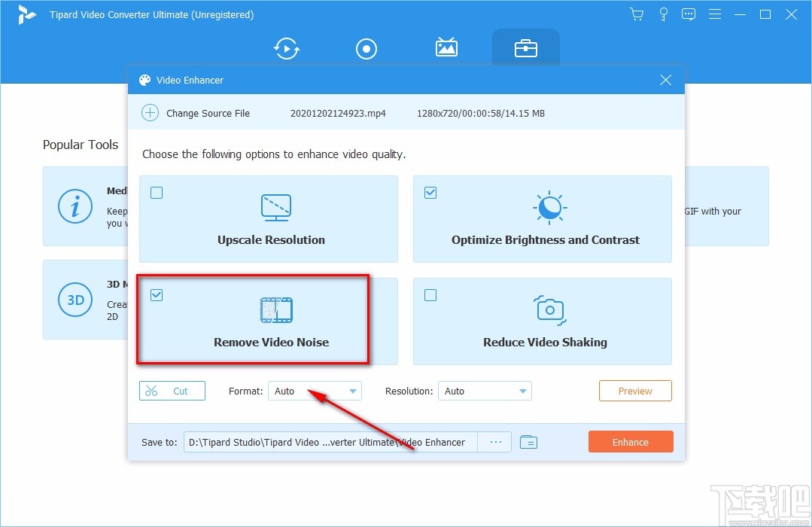Click the Popular Tools heading

81,145
